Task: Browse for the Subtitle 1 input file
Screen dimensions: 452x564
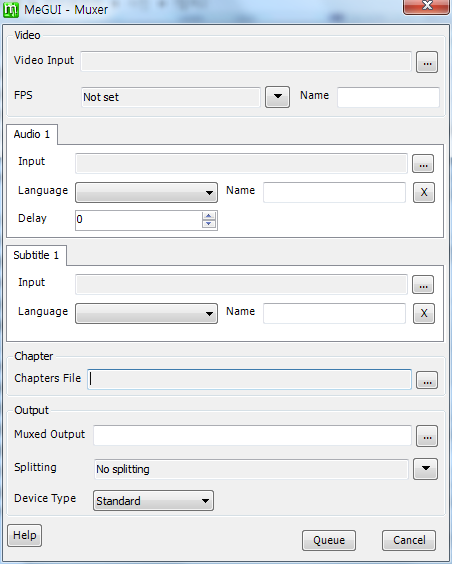Action: (423, 285)
